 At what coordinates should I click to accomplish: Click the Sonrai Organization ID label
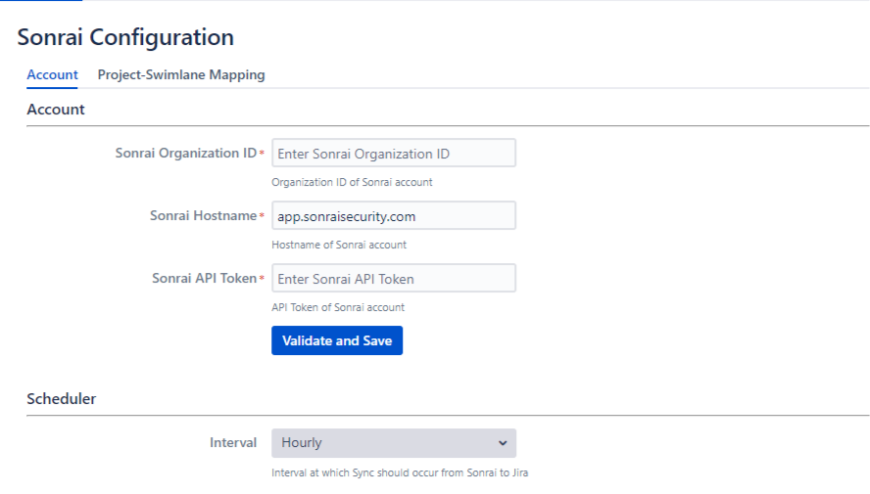pyautogui.click(x=186, y=153)
